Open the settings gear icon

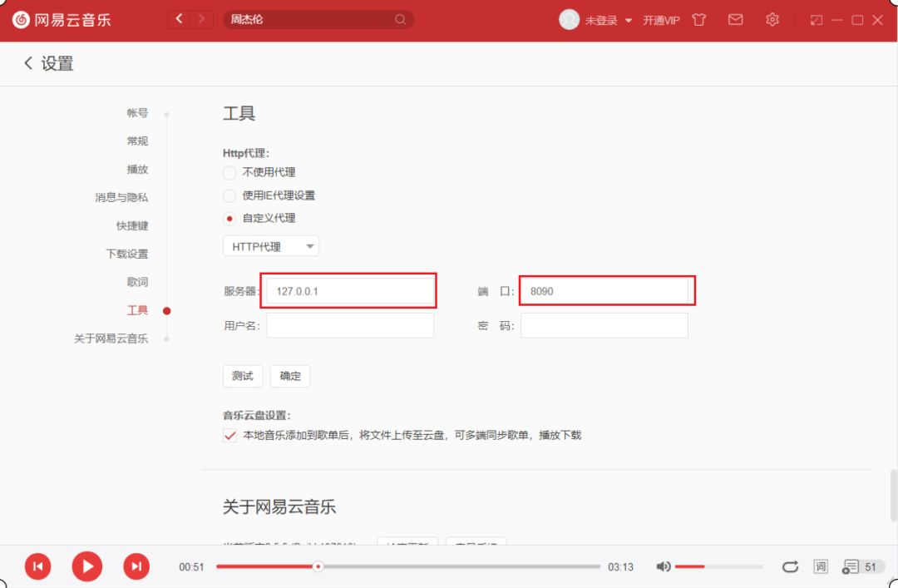pos(772,19)
